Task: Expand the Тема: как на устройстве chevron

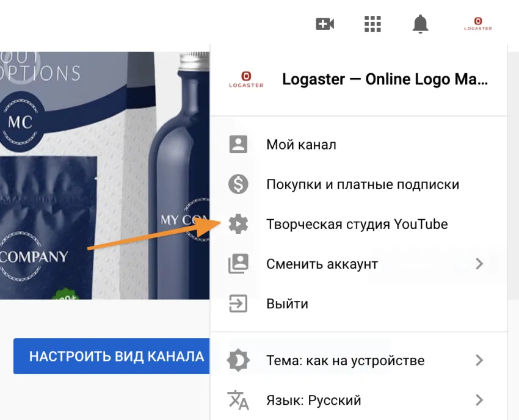Action: point(479,360)
